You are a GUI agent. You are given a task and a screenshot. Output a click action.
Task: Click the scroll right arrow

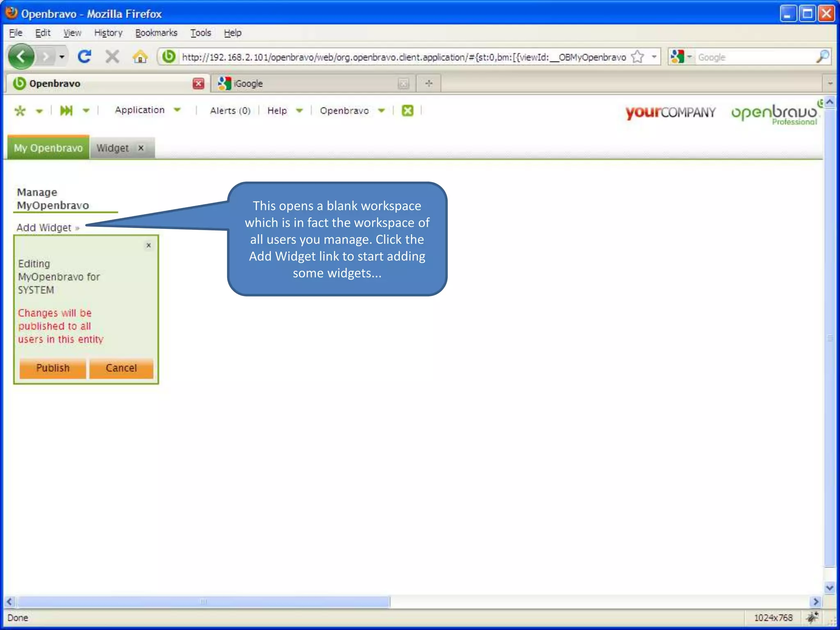coord(816,602)
